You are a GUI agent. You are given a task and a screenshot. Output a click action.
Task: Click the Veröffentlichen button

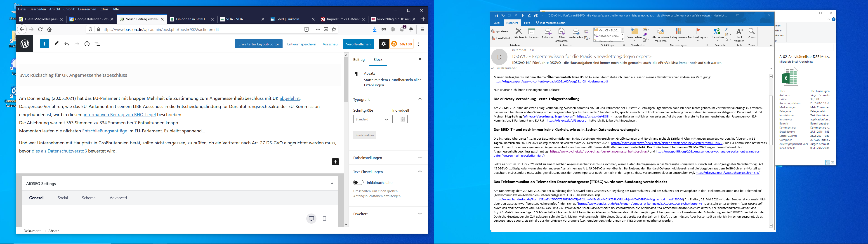[358, 44]
